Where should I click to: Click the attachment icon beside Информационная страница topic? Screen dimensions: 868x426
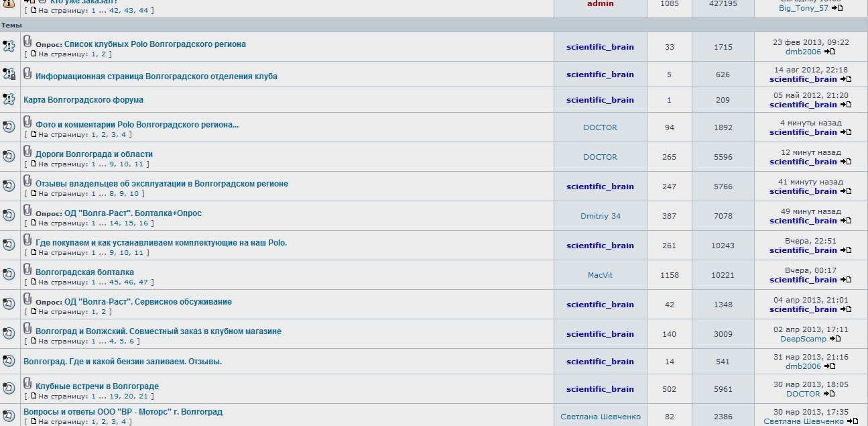[x=27, y=73]
